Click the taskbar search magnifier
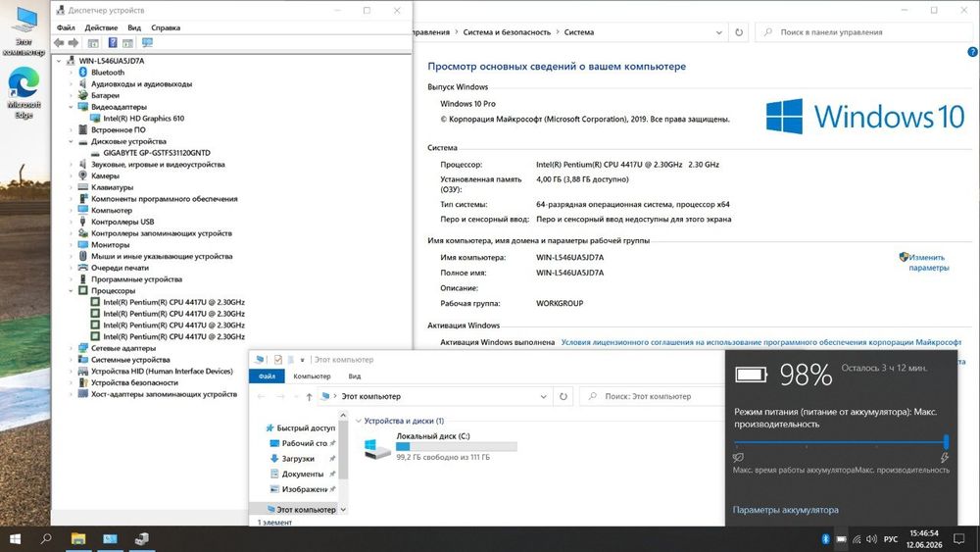980x552 pixels. (x=46, y=539)
